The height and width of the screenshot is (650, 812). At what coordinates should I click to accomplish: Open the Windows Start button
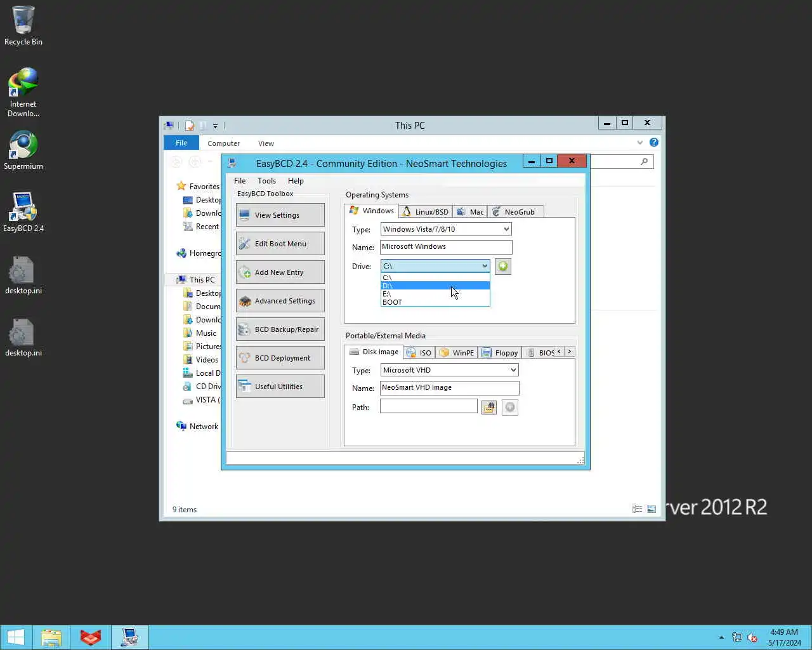(x=15, y=637)
